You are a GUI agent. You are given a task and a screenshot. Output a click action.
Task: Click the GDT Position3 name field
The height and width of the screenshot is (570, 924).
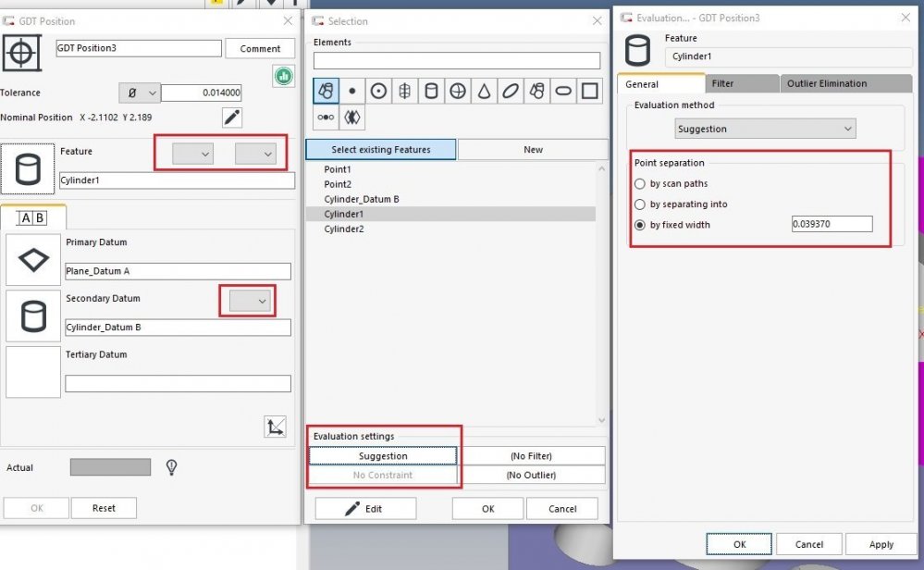pyautogui.click(x=139, y=48)
